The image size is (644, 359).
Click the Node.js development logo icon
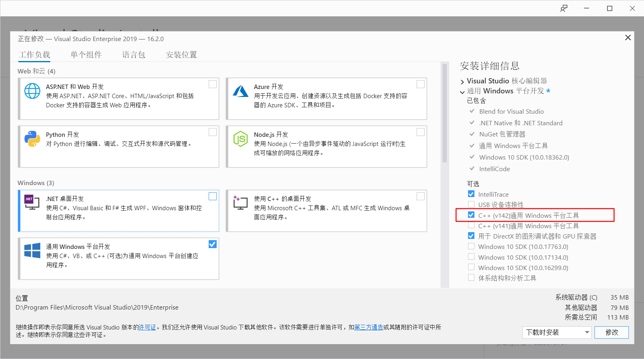pyautogui.click(x=241, y=139)
